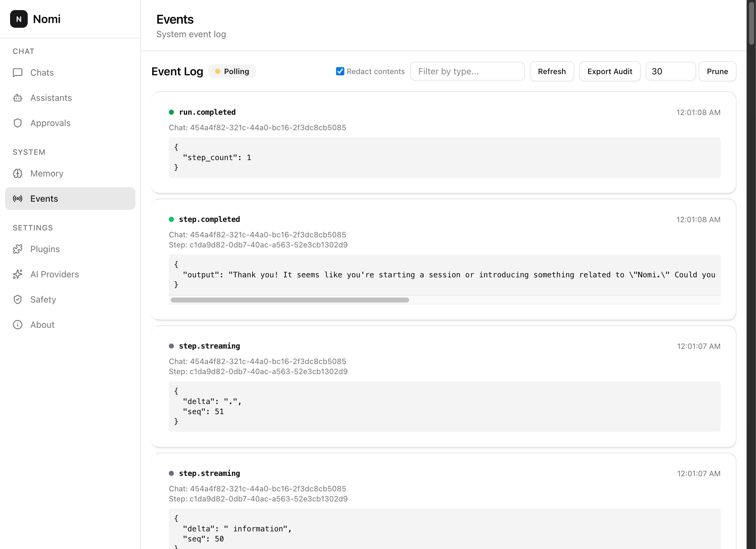The height and width of the screenshot is (549, 756).
Task: Click the run.completed event title
Action: 207,113
